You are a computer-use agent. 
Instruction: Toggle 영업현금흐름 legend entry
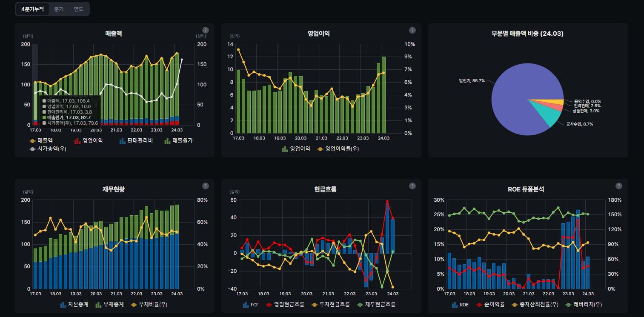(x=289, y=305)
